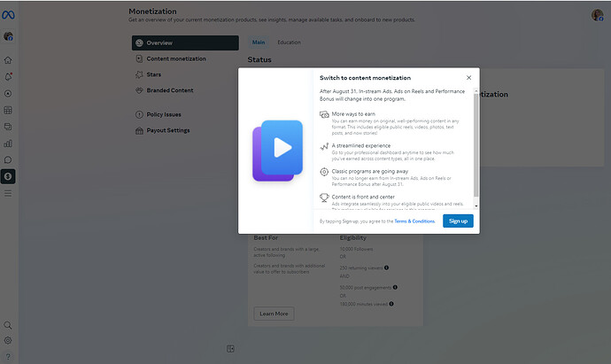Open the circular compass icon in sidebar
The width and height of the screenshot is (611, 364).
(x=8, y=94)
